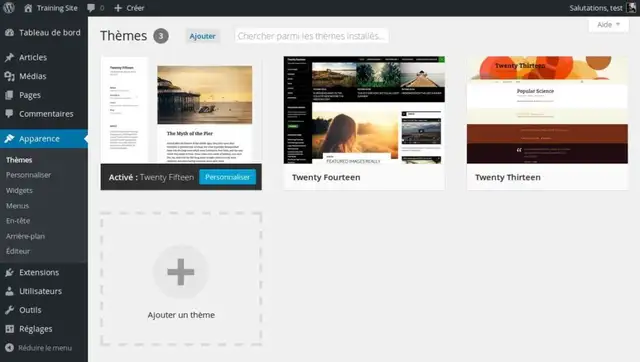Viewport: 640px width, 362px height.
Task: Open the Arrière-plan submenu link
Action: tap(25, 236)
